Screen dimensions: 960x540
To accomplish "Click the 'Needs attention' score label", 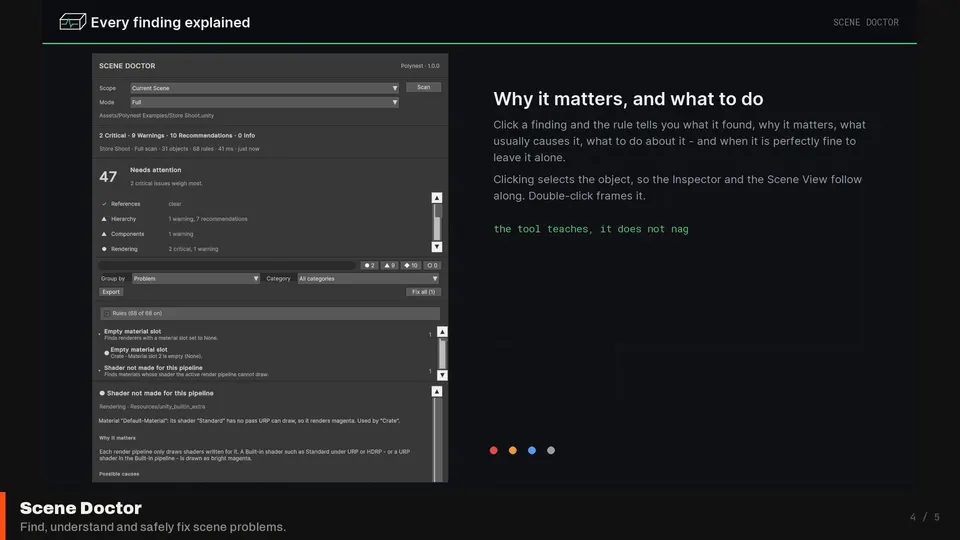I will click(156, 170).
